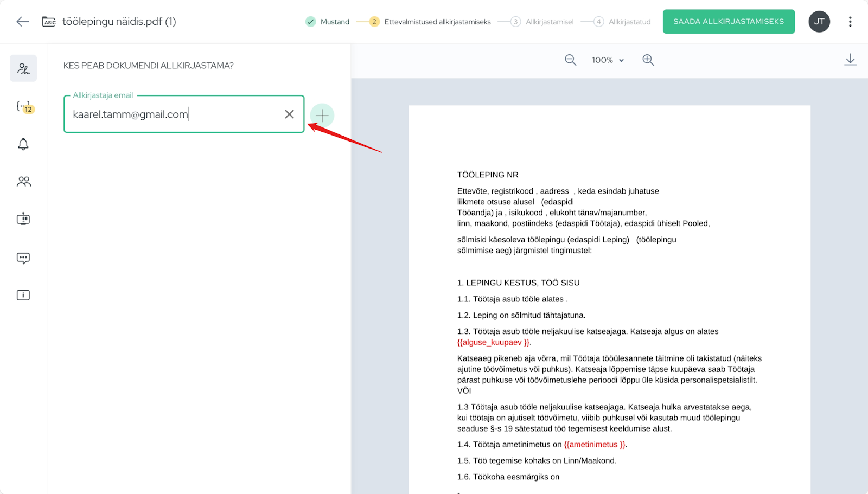Add signer with the plus button
The image size is (868, 494).
pyautogui.click(x=322, y=116)
